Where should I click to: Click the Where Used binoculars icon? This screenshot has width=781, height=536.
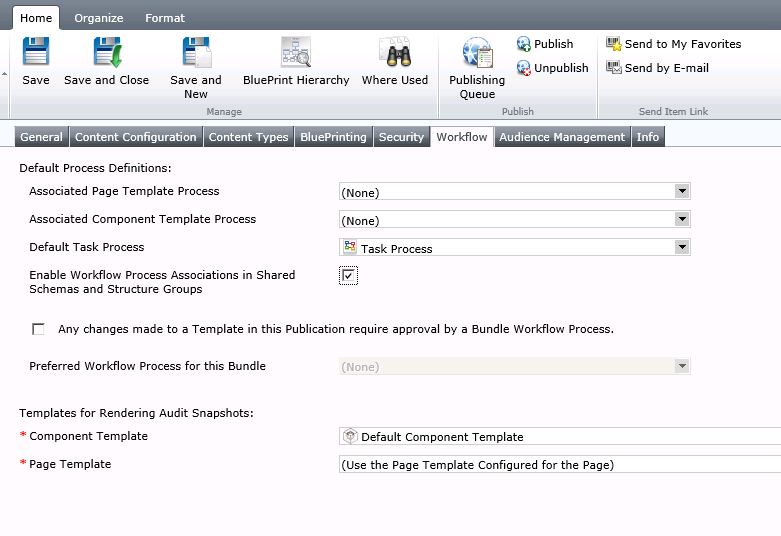pos(394,53)
